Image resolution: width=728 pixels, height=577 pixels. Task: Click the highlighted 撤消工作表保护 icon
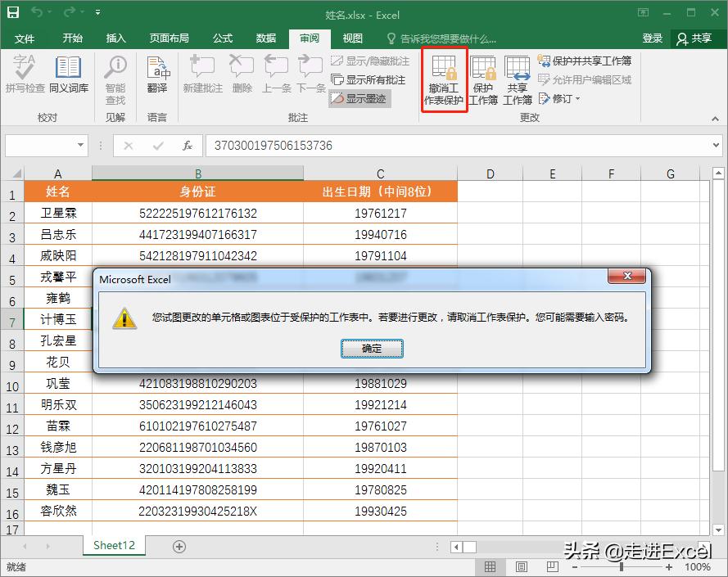pos(443,78)
